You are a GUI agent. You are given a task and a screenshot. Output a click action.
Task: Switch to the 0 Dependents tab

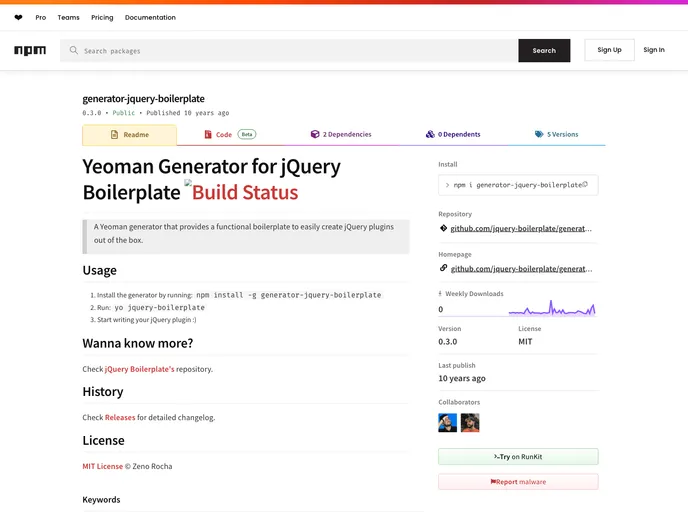click(x=453, y=134)
